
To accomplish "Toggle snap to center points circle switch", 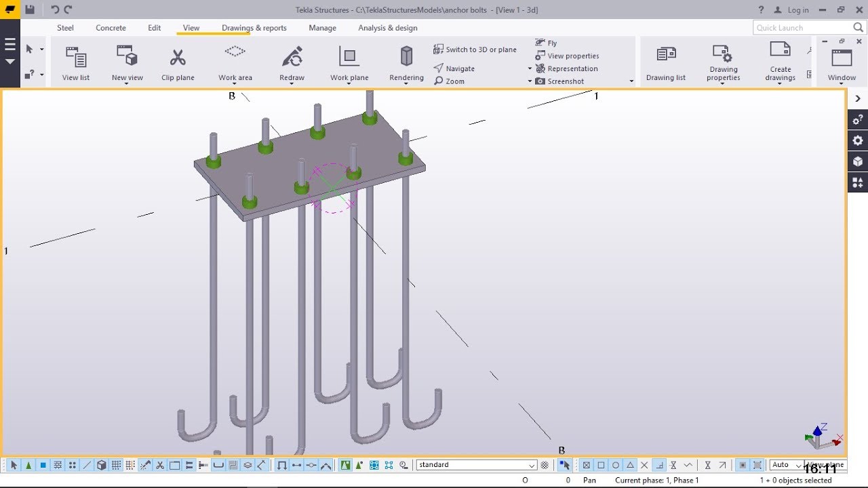I will click(616, 465).
